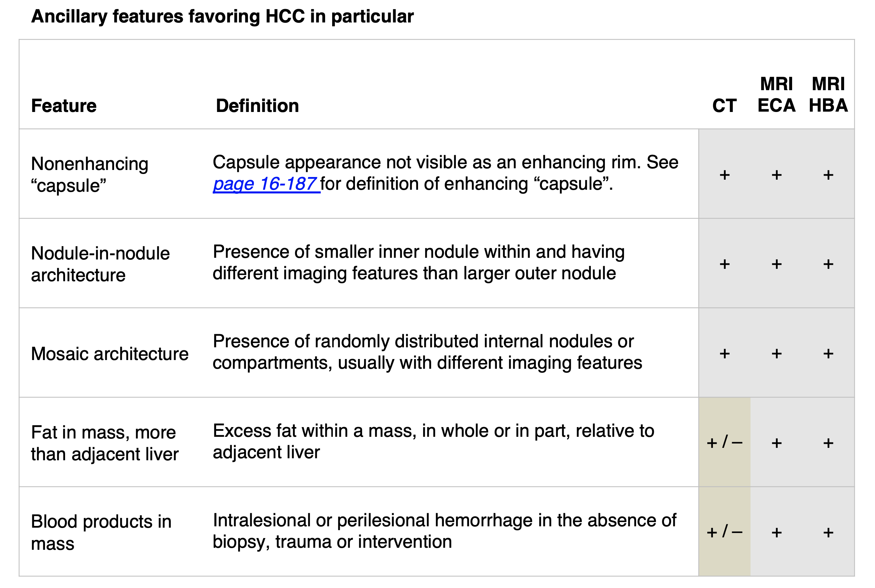This screenshot has height=588, width=875.
Task: Click Fat in mass, more than adjacent liver
Action: 105,443
